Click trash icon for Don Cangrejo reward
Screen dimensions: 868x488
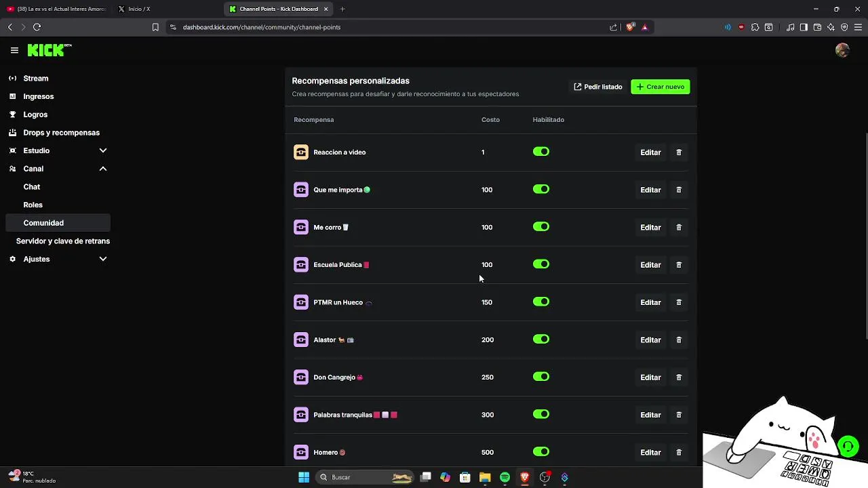click(x=679, y=378)
